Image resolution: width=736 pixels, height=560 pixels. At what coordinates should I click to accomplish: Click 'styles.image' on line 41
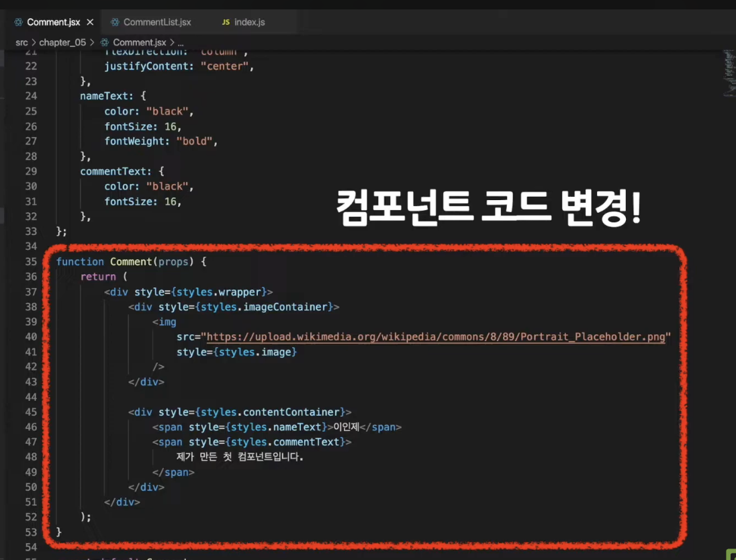(x=255, y=352)
